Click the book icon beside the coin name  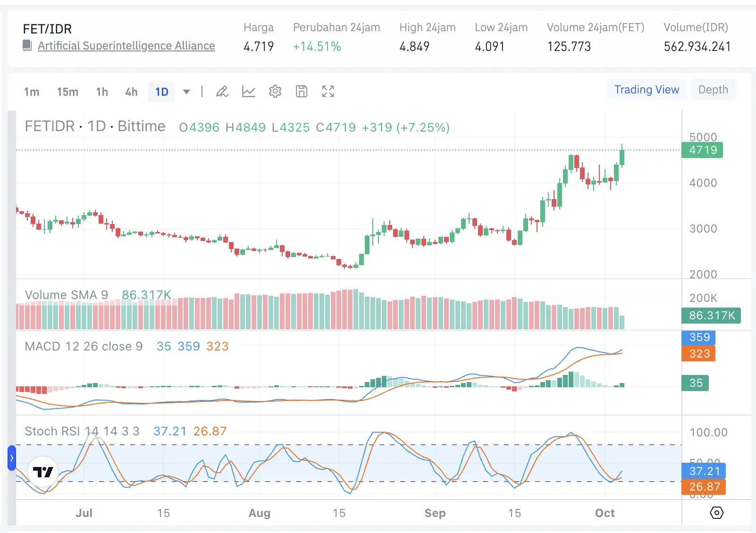[27, 46]
